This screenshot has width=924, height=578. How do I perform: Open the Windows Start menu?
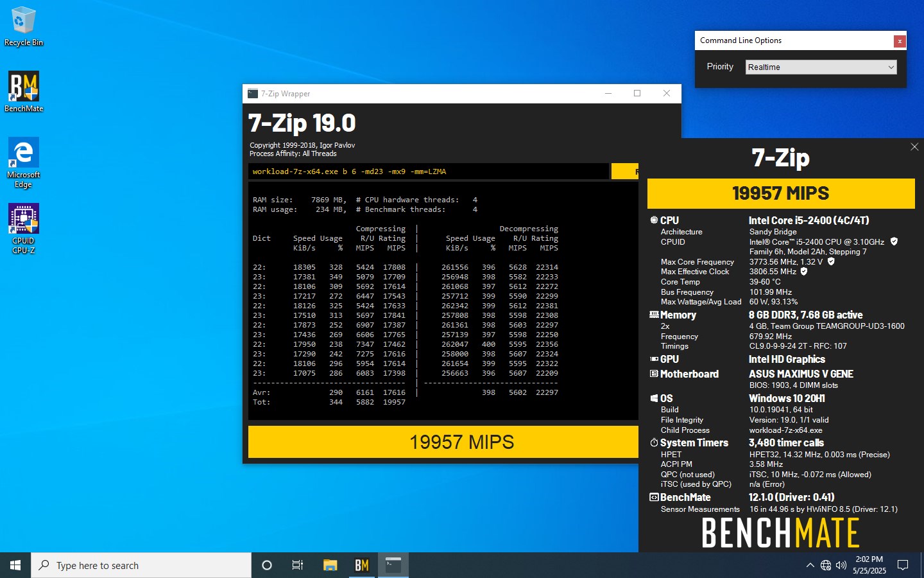click(15, 565)
